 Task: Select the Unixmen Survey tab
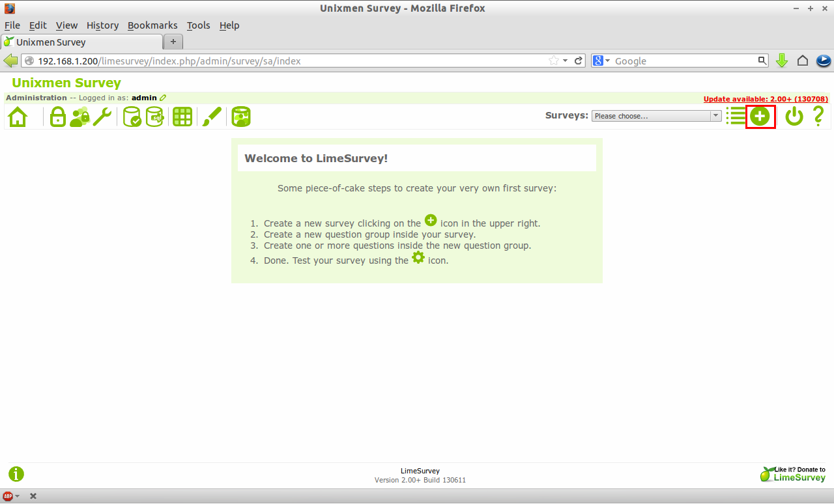point(81,42)
